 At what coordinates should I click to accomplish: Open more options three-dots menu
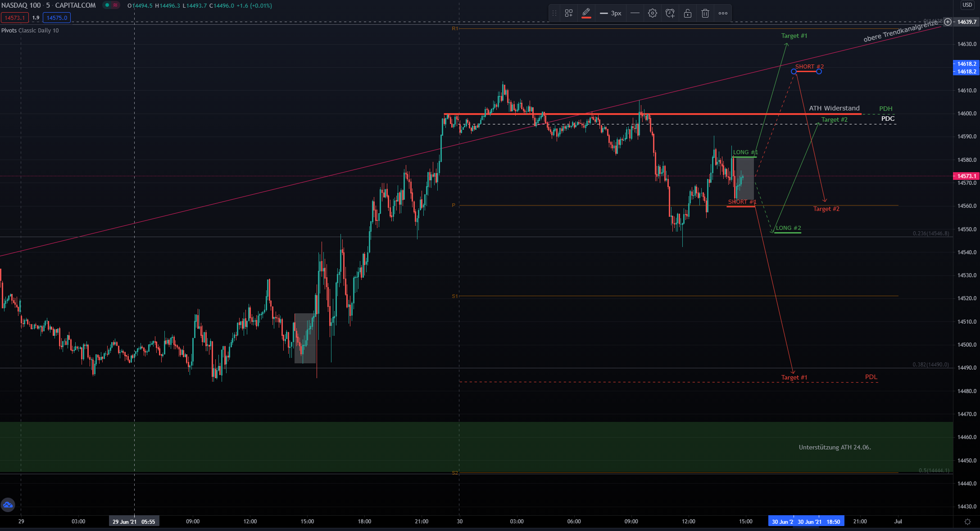(x=723, y=14)
